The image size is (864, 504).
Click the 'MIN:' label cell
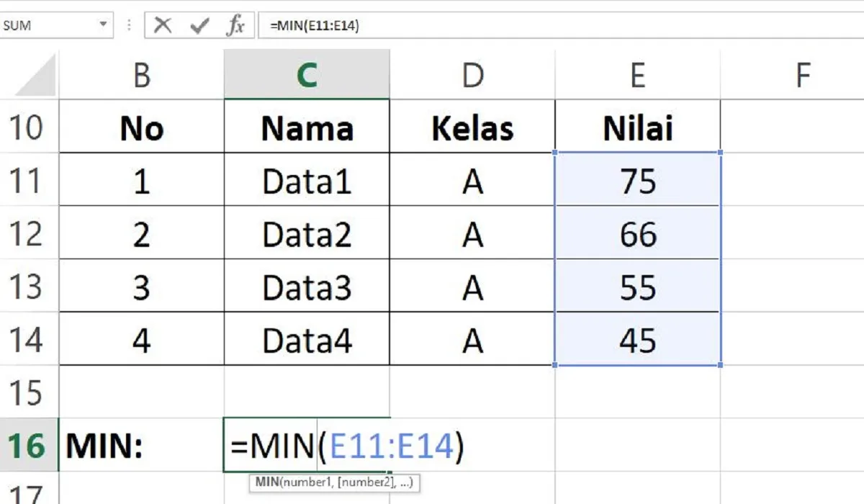[x=142, y=446]
